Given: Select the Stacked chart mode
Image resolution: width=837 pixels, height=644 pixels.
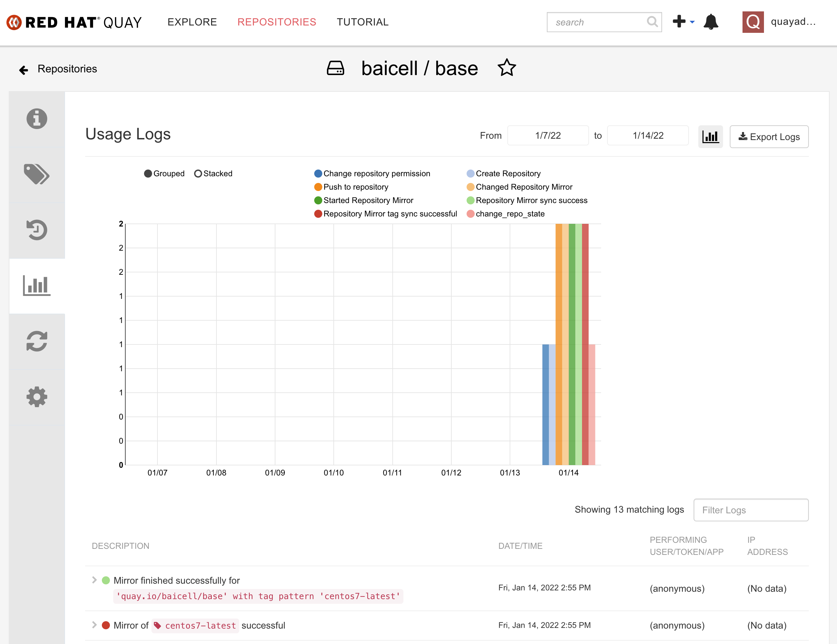Looking at the screenshot, I should [x=198, y=174].
